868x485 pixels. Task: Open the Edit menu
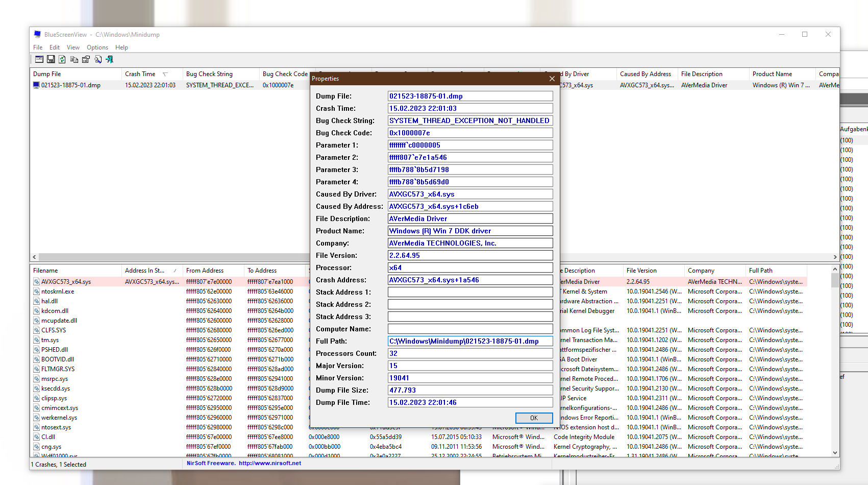pos(55,47)
